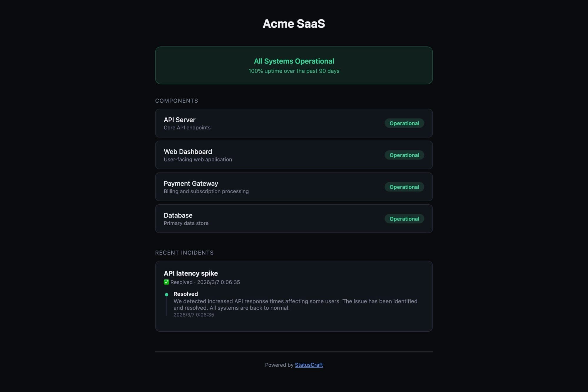Select the Database component row
The height and width of the screenshot is (392, 588).
294,218
